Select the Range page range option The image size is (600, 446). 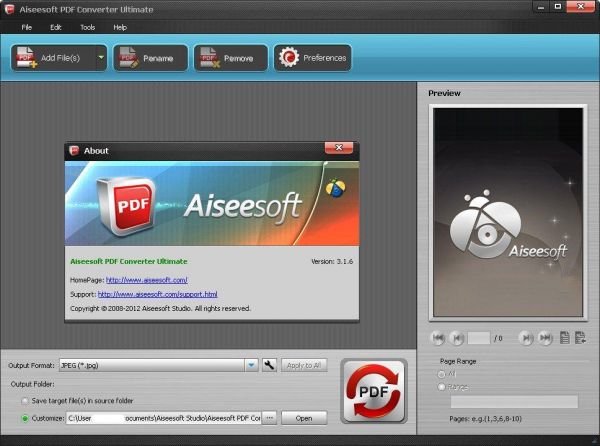(441, 387)
